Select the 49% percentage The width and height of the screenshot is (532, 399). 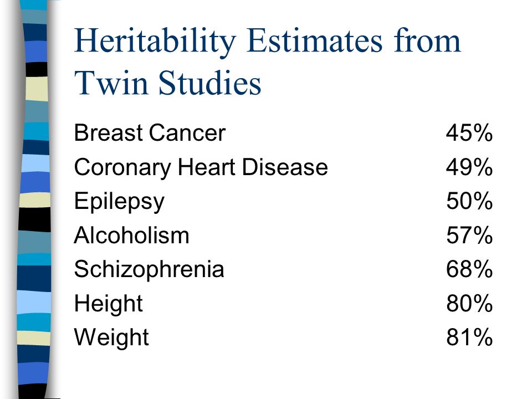[x=469, y=167]
